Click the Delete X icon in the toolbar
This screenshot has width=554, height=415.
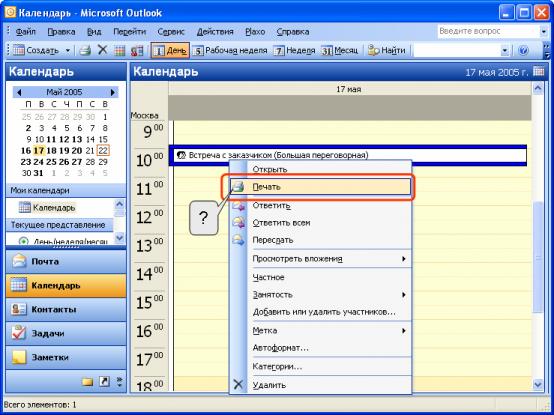(102, 50)
